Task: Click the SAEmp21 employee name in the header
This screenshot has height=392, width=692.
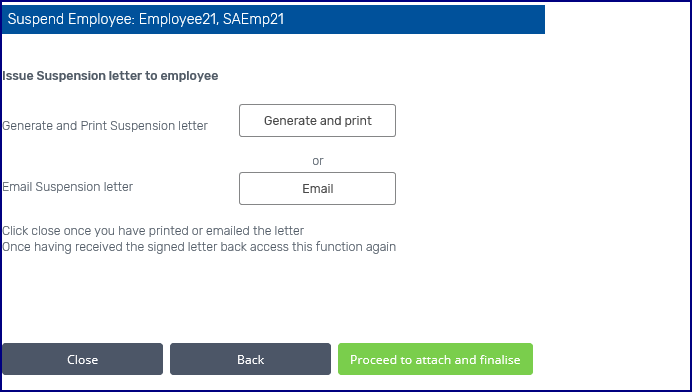Action: 253,19
